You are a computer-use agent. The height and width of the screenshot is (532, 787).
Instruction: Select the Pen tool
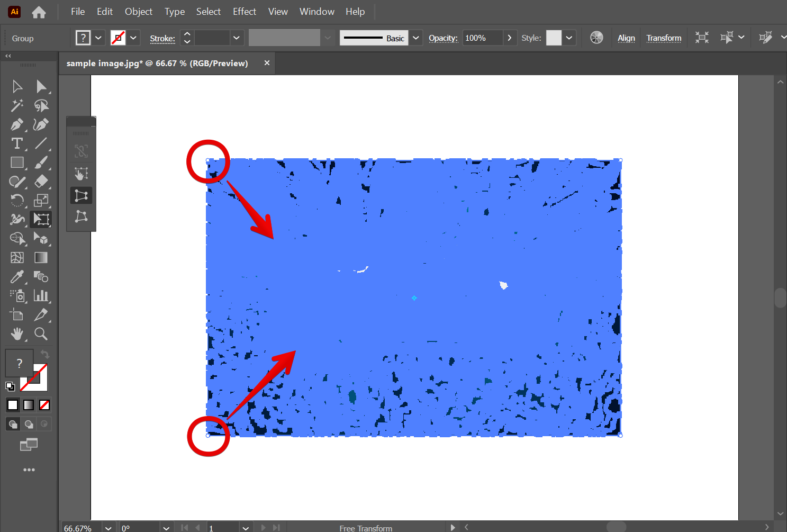point(16,125)
